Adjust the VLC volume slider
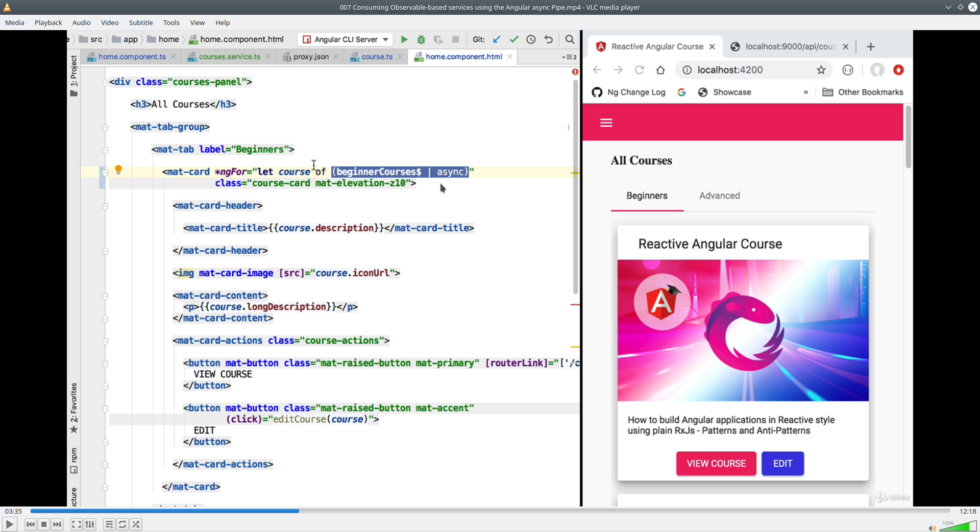The width and height of the screenshot is (980, 532). 958,526
